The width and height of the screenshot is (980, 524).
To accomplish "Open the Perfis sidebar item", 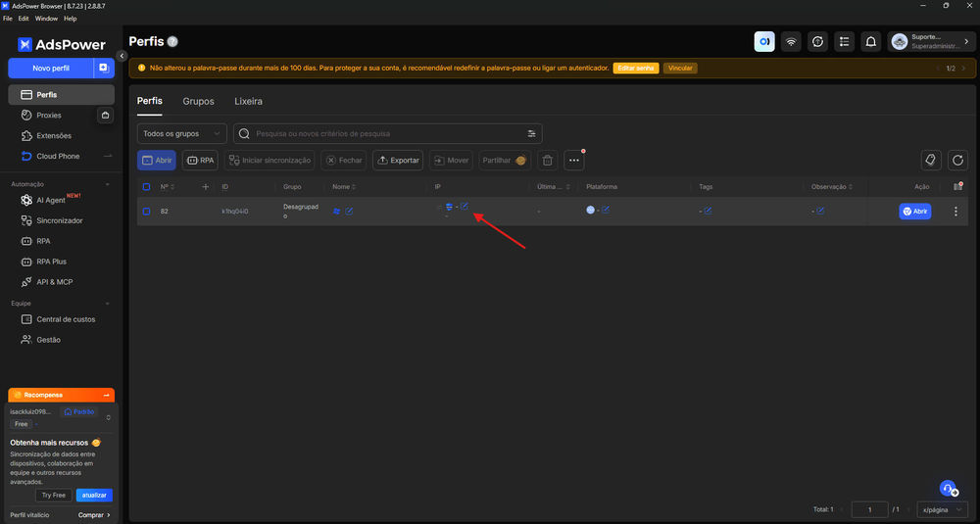I will [61, 95].
